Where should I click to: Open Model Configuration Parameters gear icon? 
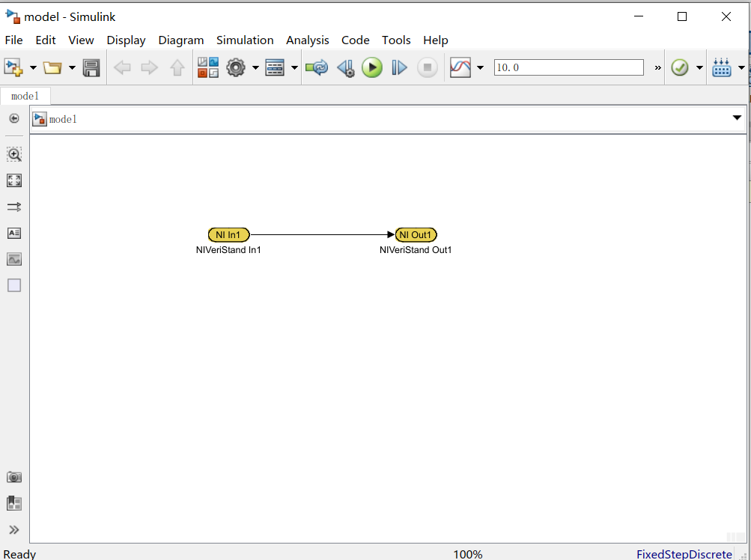(x=237, y=67)
